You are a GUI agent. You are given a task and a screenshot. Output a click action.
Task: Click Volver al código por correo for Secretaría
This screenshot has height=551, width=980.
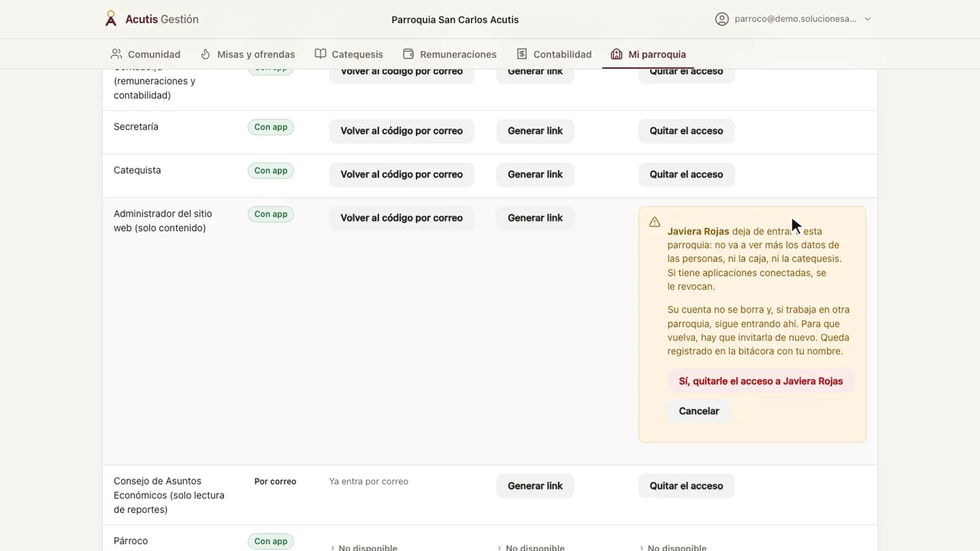(402, 131)
